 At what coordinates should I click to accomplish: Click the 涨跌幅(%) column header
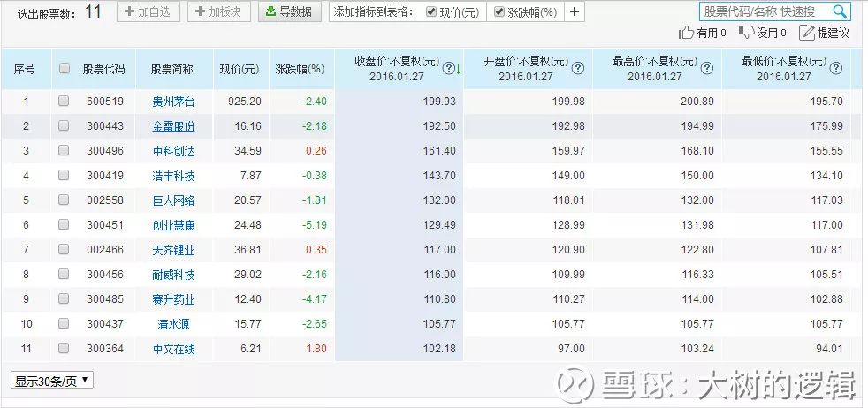coord(300,69)
